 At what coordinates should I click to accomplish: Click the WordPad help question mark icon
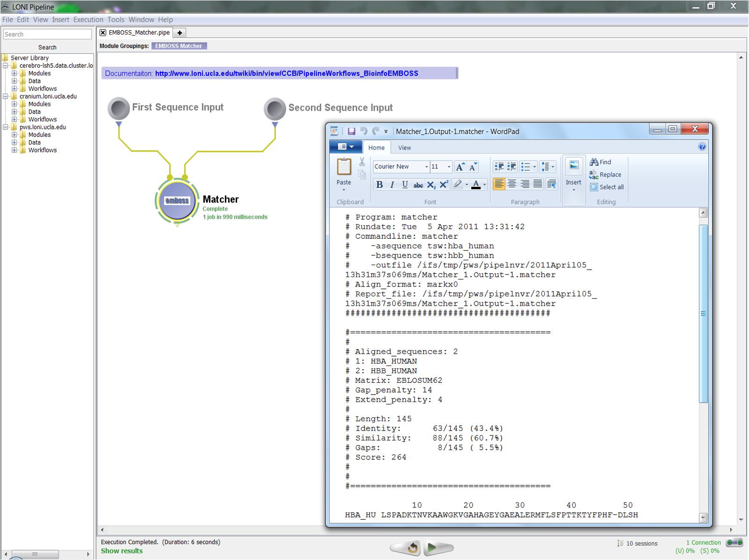[x=702, y=147]
